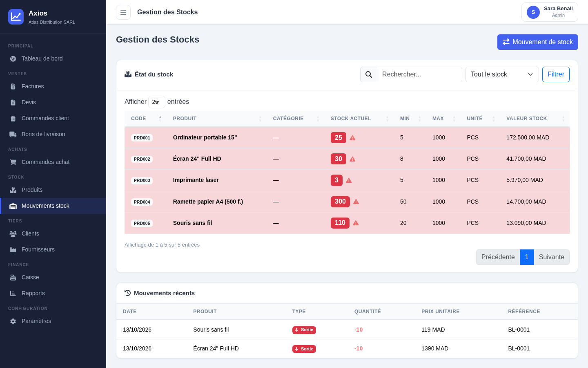Click the warning icon beside stock 25
Viewport: 588px width, 368px height.
pyautogui.click(x=352, y=138)
